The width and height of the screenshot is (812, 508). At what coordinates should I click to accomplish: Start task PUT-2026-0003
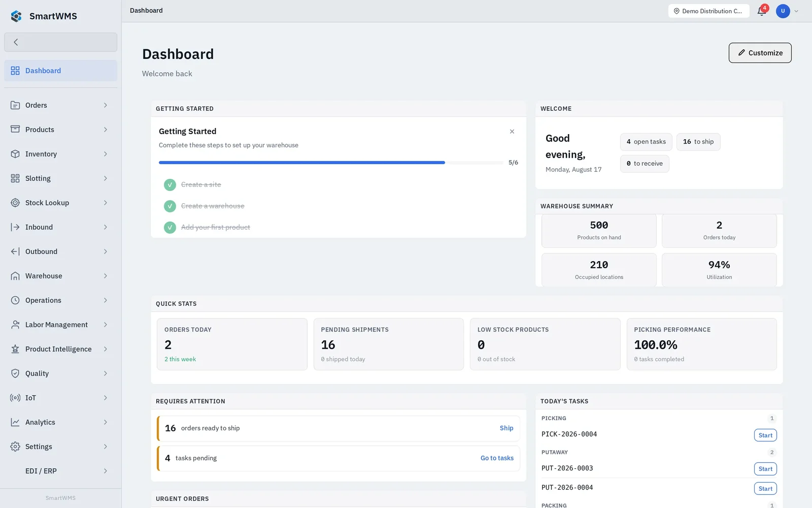coord(765,469)
